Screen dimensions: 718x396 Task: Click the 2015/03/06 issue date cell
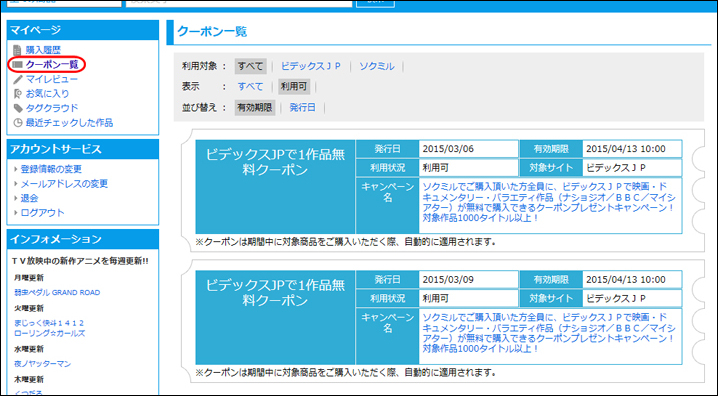[468, 149]
